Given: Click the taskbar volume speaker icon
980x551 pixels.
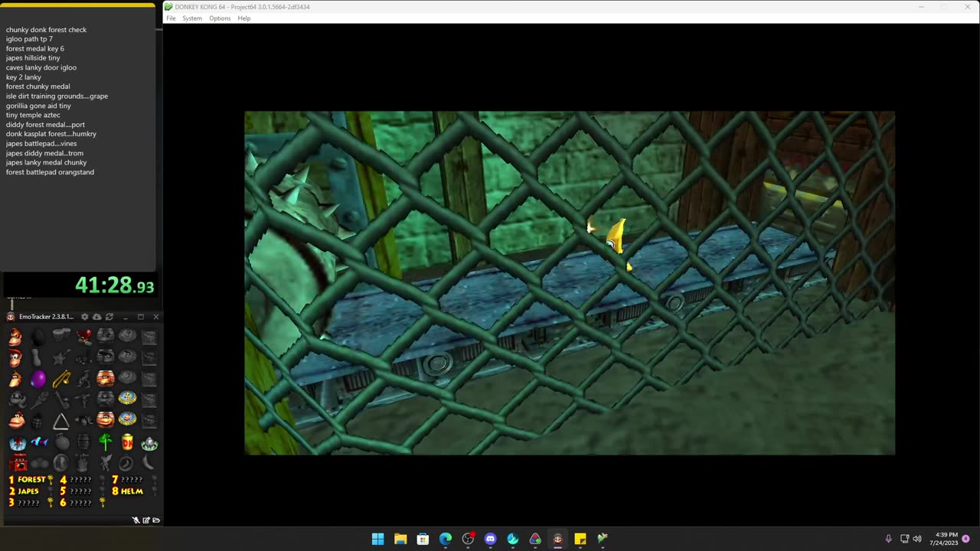Looking at the screenshot, I should [x=917, y=539].
